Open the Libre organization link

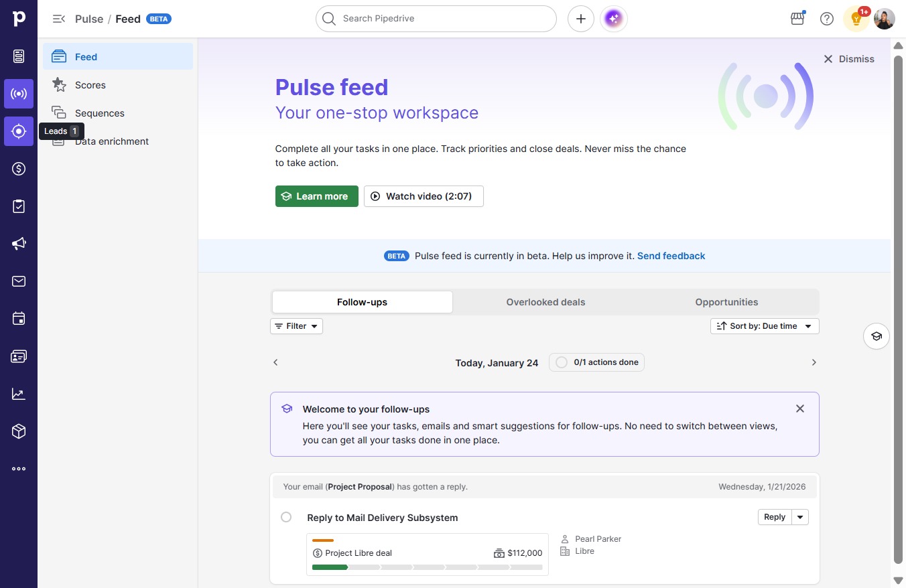585,551
